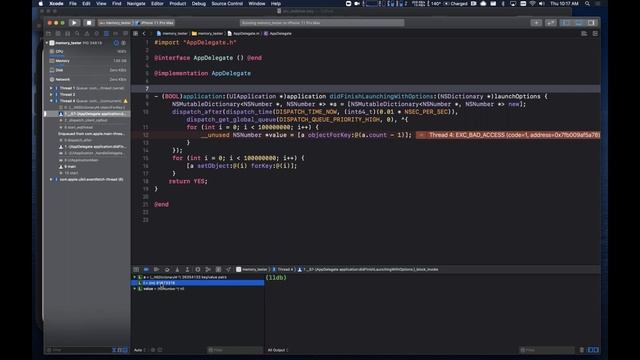Viewport: 640px width, 360px height.
Task: Go back in editor history
Action: pos(144,33)
